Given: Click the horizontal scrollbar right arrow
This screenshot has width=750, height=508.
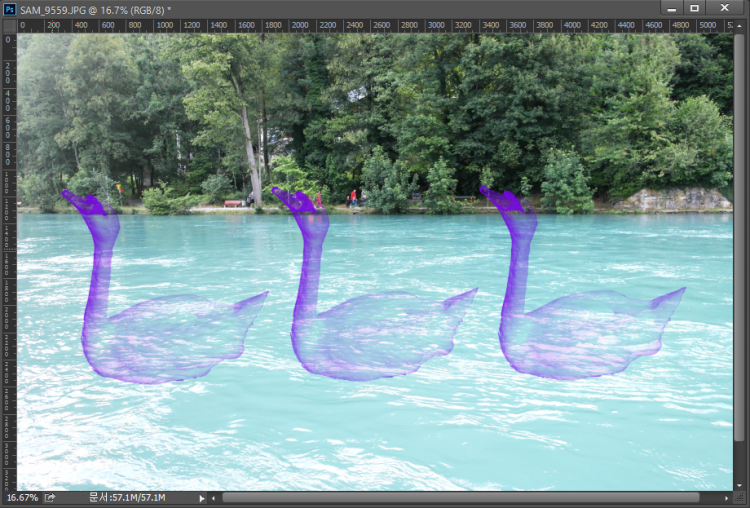Looking at the screenshot, I should [x=726, y=497].
